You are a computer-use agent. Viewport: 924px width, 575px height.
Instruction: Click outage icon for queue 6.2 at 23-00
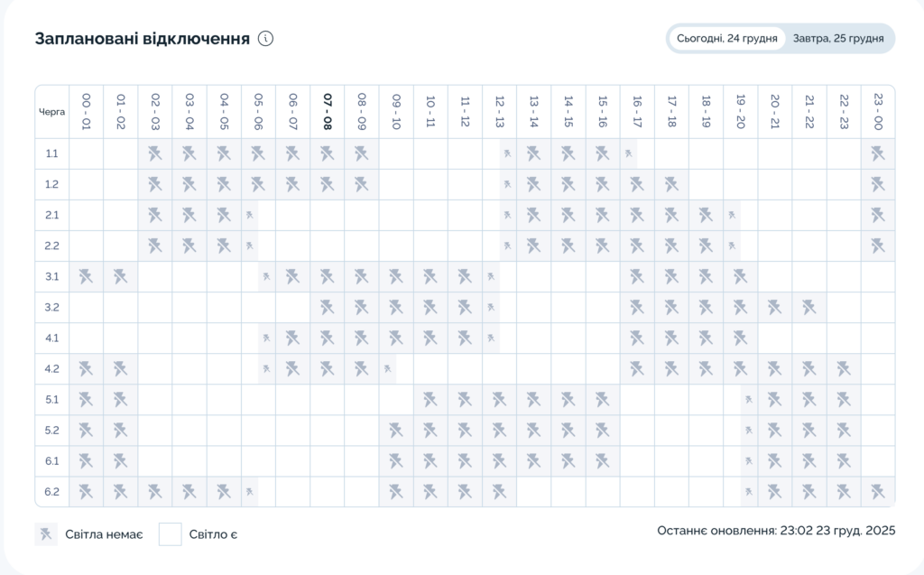[x=878, y=491]
